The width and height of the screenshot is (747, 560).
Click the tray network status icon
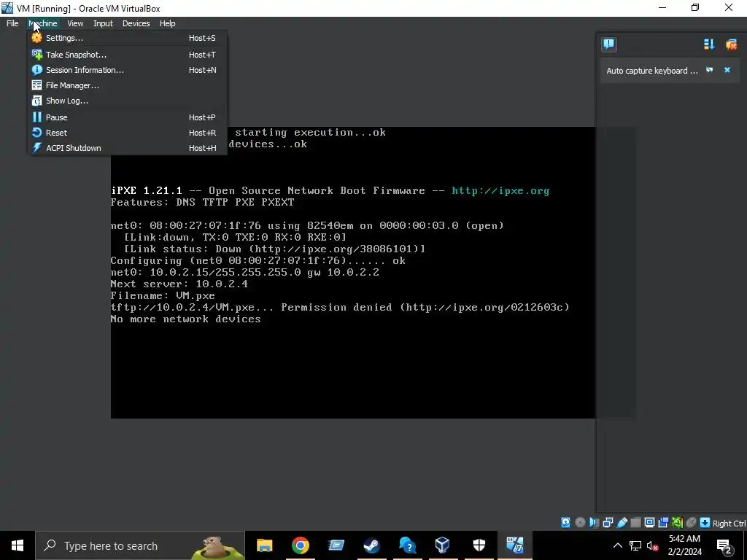click(x=635, y=545)
